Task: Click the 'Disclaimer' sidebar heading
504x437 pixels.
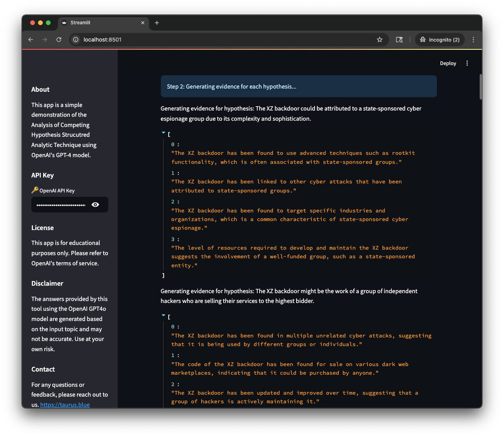Action: tap(47, 283)
